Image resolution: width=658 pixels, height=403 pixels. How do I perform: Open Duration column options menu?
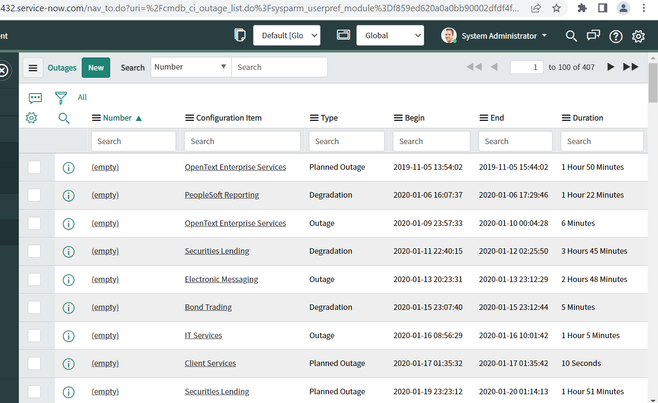[566, 118]
